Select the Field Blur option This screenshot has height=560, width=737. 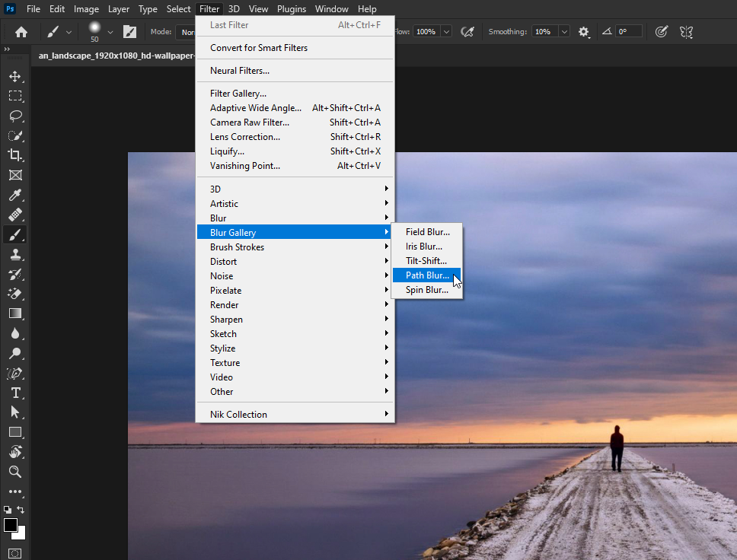[427, 231]
